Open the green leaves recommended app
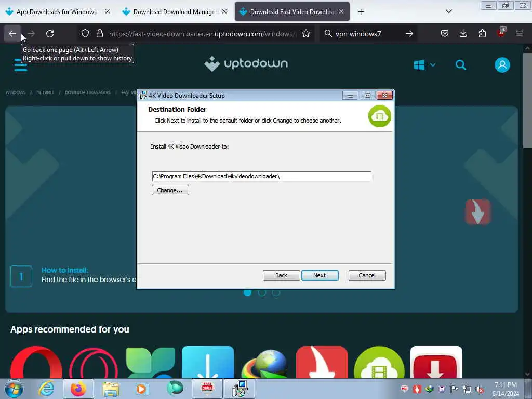This screenshot has width=532, height=399. coord(151,362)
